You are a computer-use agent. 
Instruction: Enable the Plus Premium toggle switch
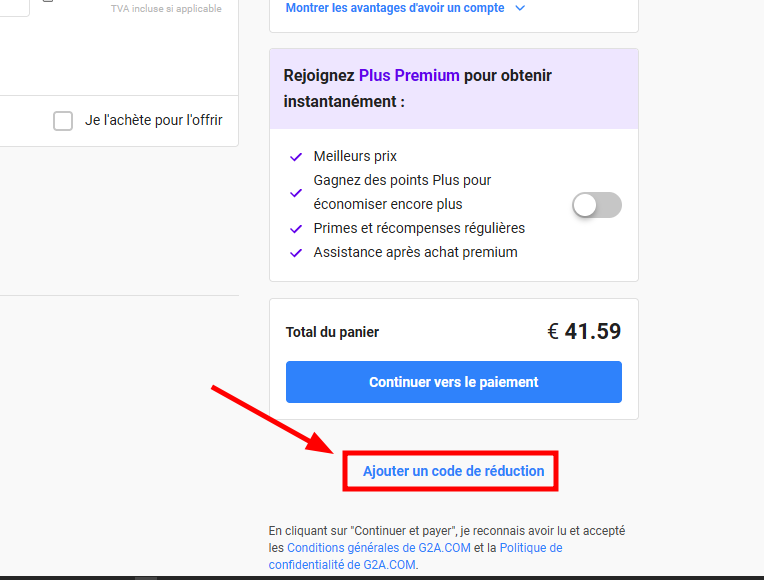[x=597, y=205]
